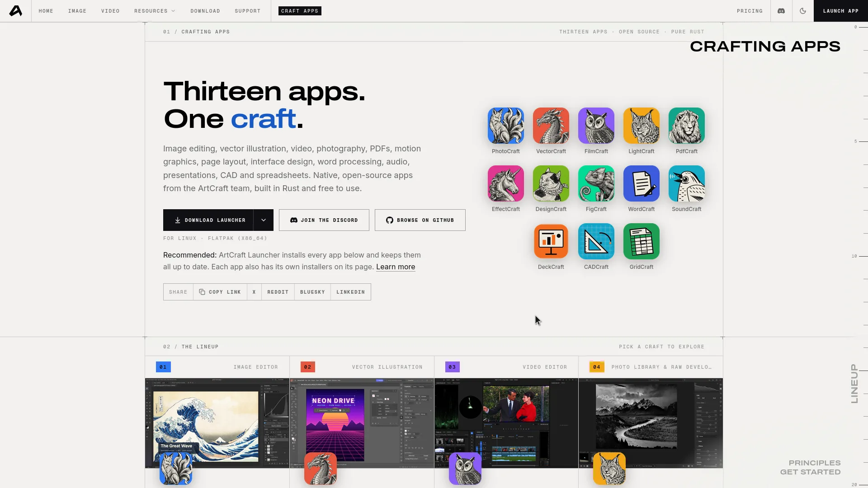Image resolution: width=868 pixels, height=488 pixels.
Task: Open the Download nav item
Action: [x=205, y=11]
